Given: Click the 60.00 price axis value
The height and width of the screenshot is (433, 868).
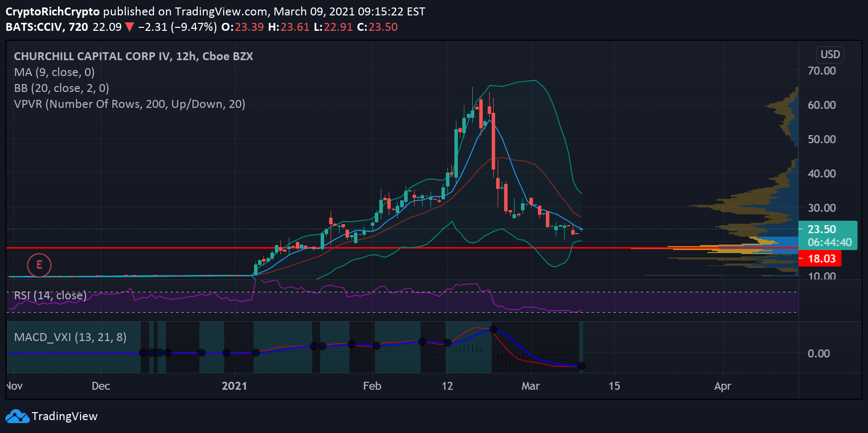Looking at the screenshot, I should point(822,105).
